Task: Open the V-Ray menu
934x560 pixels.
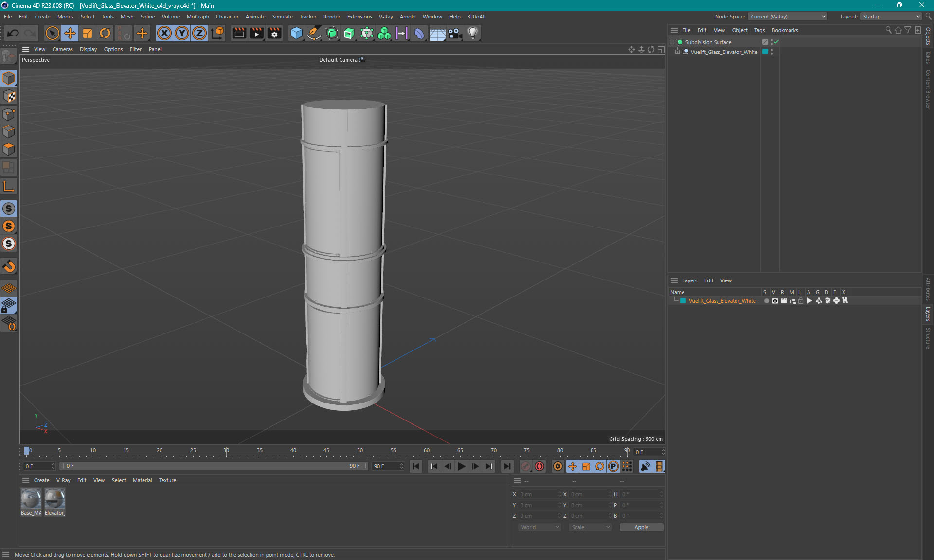Action: (x=386, y=17)
